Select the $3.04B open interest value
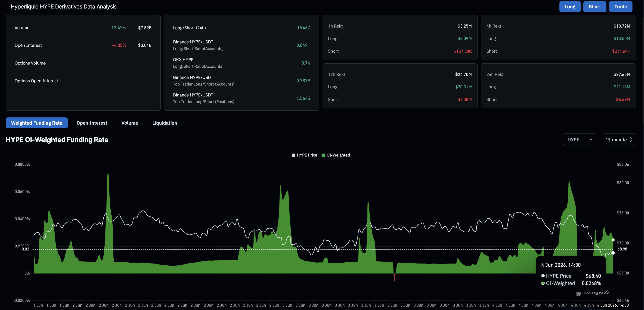 (145, 45)
